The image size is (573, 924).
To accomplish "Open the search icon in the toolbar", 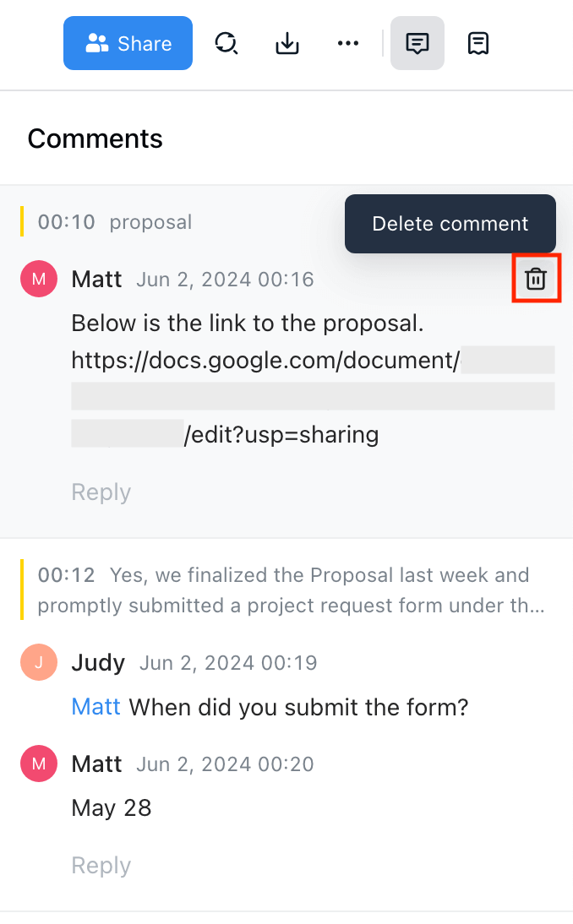I will pyautogui.click(x=226, y=43).
